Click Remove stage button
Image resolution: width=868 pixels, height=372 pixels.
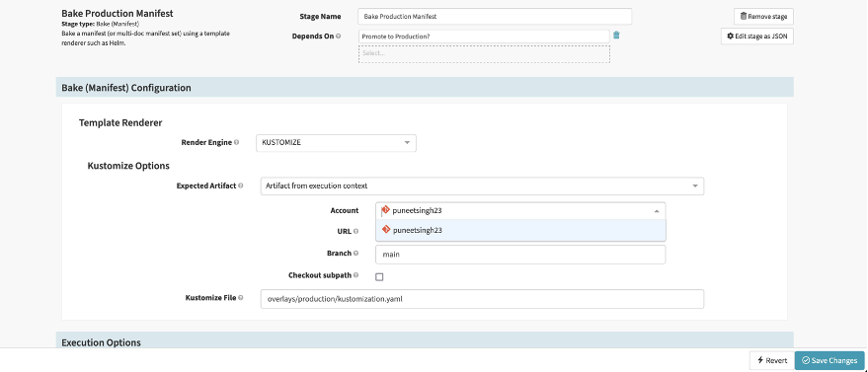763,17
